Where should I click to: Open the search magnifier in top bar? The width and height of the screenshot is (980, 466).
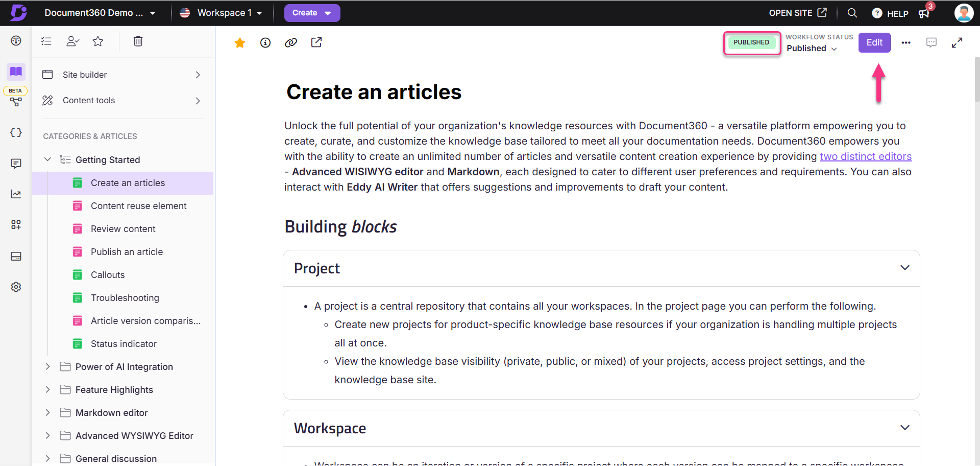pyautogui.click(x=852, y=13)
